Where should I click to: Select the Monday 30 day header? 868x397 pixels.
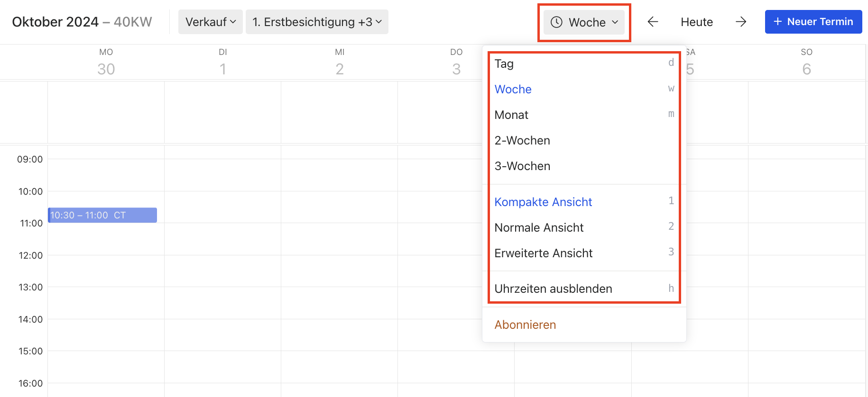(x=106, y=63)
